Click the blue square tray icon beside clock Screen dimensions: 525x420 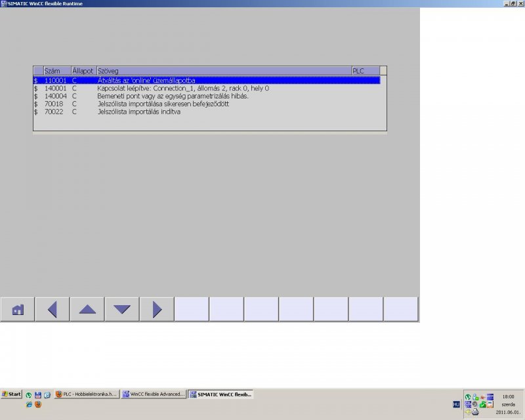click(490, 397)
